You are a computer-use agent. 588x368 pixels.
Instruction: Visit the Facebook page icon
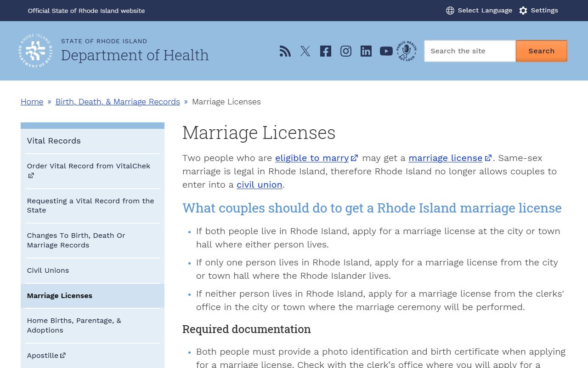click(x=326, y=51)
